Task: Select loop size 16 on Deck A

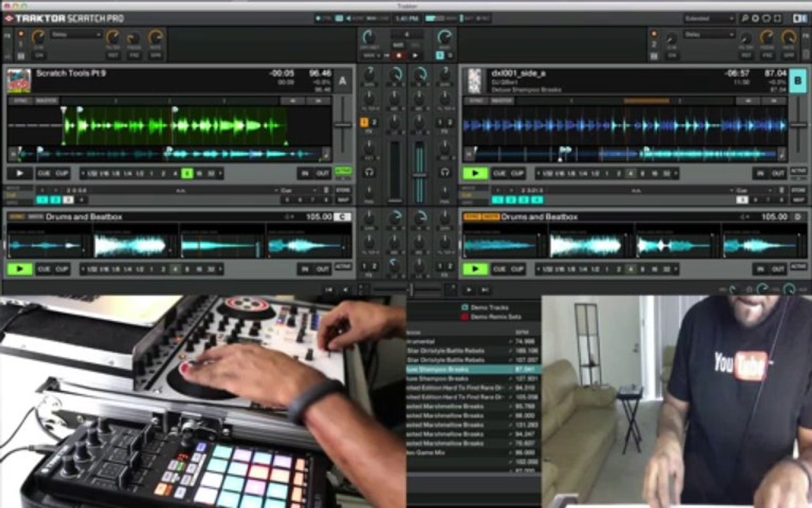Action: click(199, 174)
